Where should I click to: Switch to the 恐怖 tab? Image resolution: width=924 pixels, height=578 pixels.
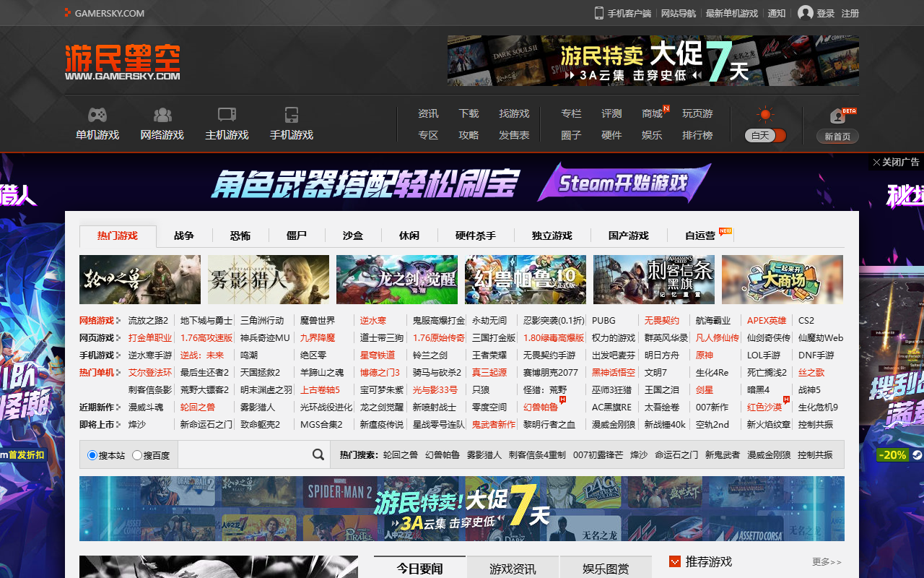(x=240, y=236)
